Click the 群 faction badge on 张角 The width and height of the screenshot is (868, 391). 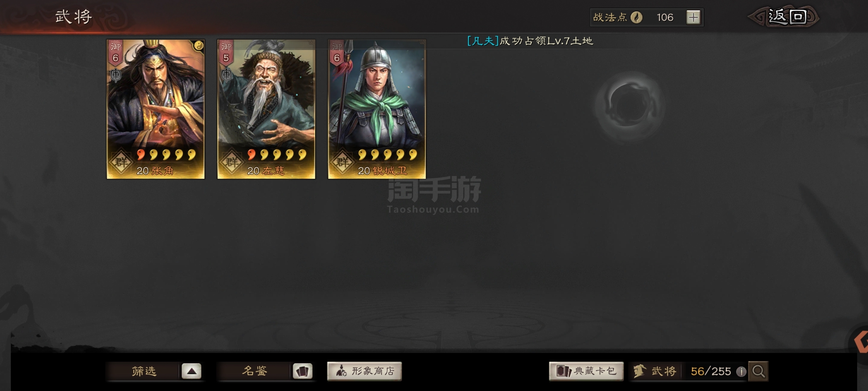[121, 162]
